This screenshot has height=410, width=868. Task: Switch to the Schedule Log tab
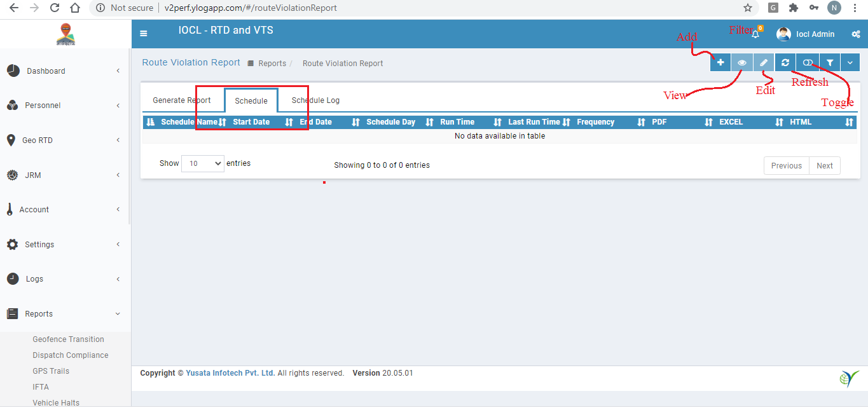point(315,100)
